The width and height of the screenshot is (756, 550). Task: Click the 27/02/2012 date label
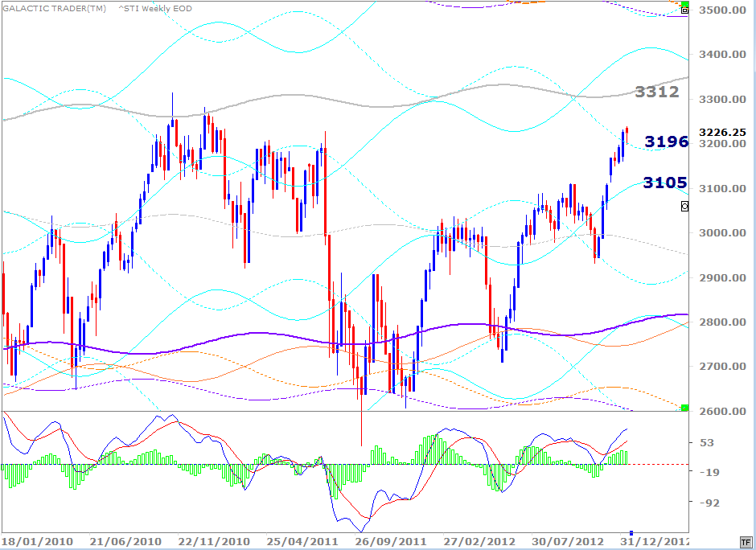pos(479,541)
